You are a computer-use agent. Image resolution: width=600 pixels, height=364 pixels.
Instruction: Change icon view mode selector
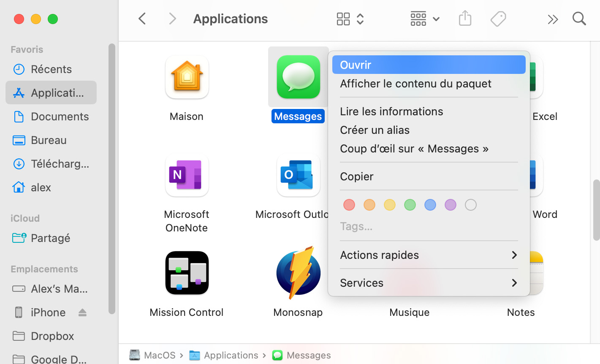350,19
